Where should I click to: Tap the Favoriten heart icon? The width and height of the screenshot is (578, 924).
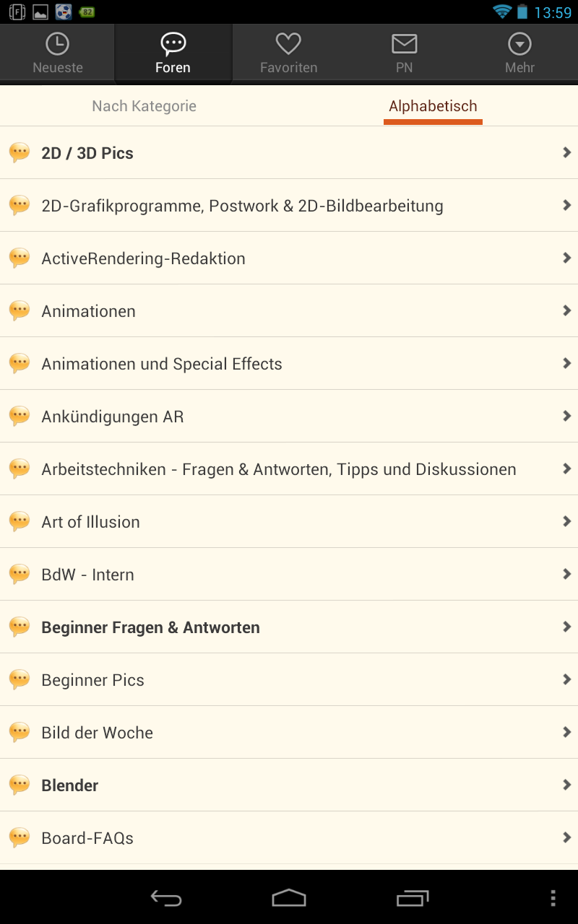click(288, 44)
